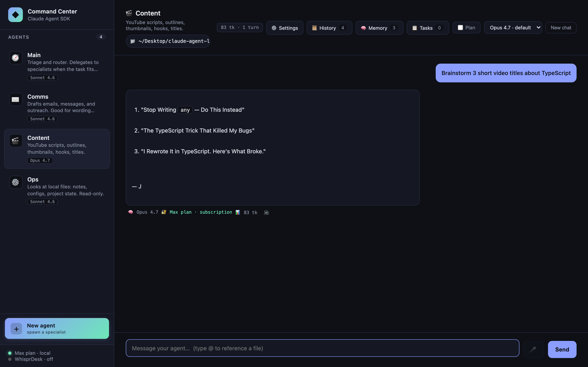Start a New chat
The height and width of the screenshot is (367, 588).
pos(561,28)
